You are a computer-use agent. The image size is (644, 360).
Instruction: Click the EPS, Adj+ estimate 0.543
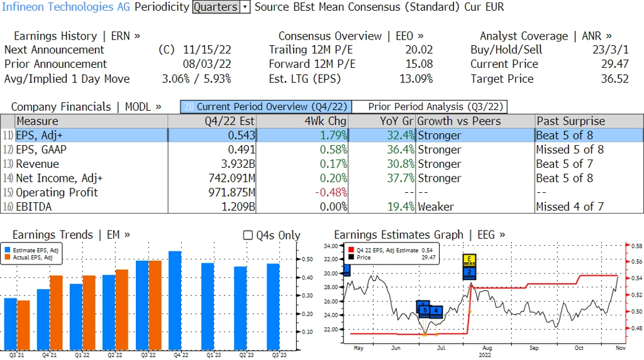click(241, 136)
